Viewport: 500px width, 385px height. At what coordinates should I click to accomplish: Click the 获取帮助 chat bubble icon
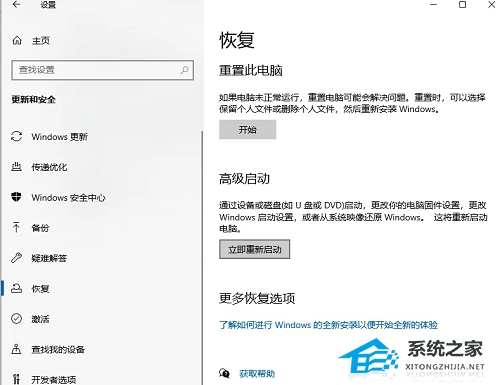(224, 373)
